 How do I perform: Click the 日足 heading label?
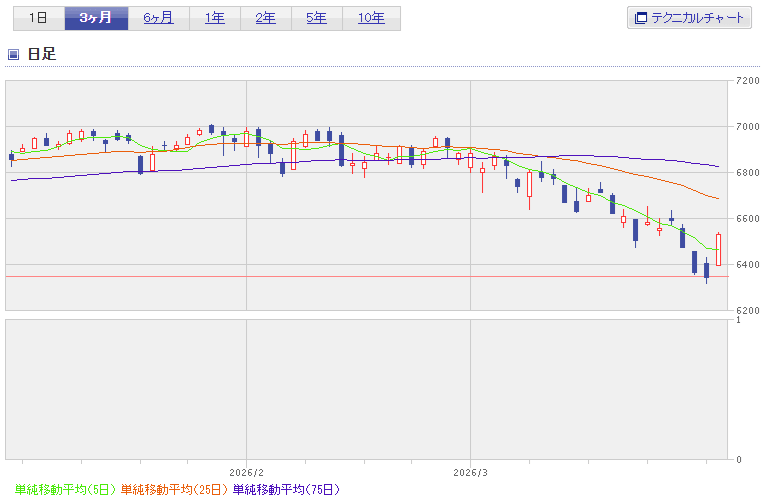pyautogui.click(x=41, y=54)
